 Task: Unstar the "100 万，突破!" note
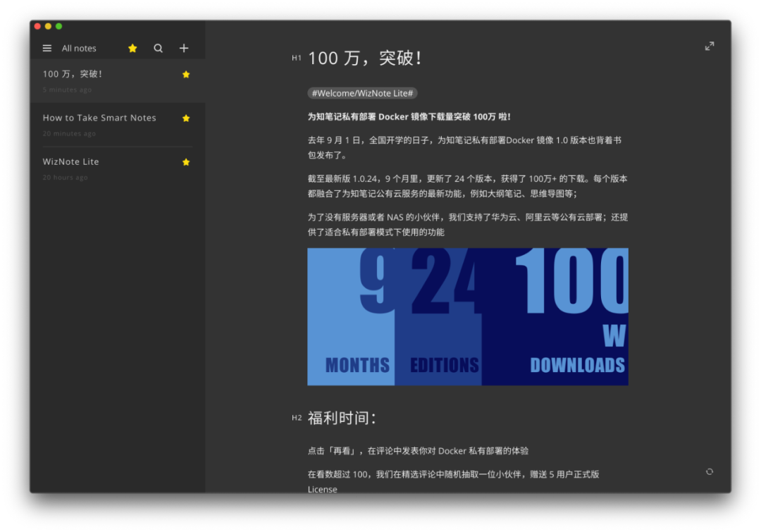tap(186, 74)
